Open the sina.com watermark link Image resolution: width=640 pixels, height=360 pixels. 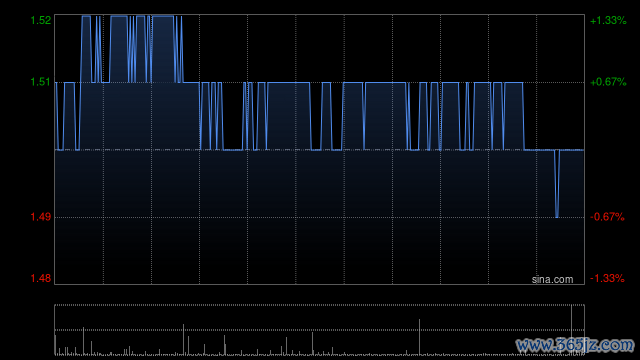pyautogui.click(x=552, y=280)
